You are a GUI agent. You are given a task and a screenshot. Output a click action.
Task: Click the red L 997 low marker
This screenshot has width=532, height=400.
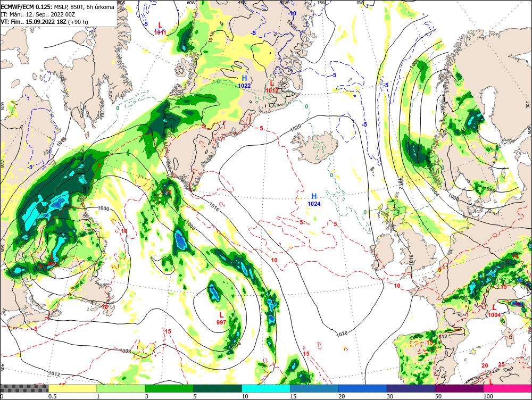(221, 318)
